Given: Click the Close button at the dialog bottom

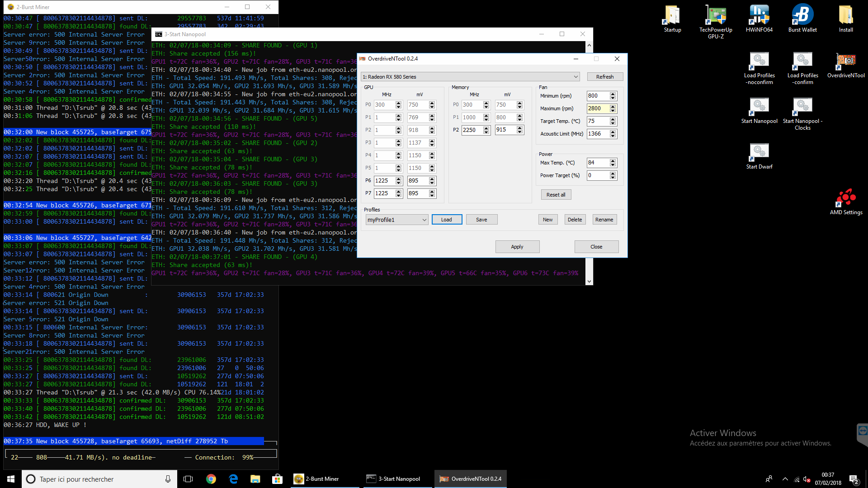Looking at the screenshot, I should pyautogui.click(x=596, y=247).
